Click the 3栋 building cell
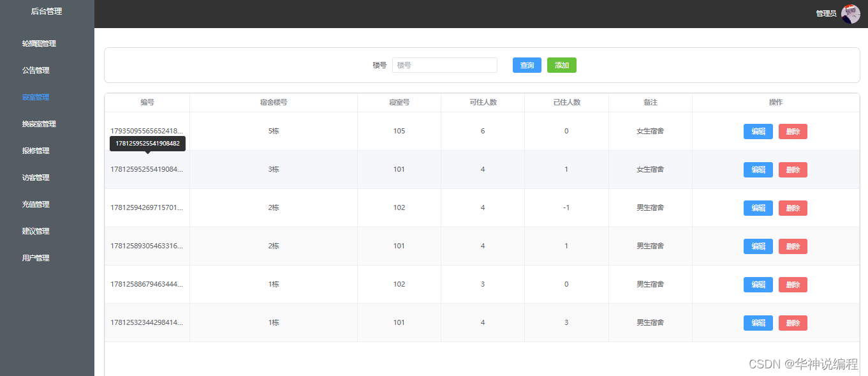The image size is (868, 376). coord(274,169)
